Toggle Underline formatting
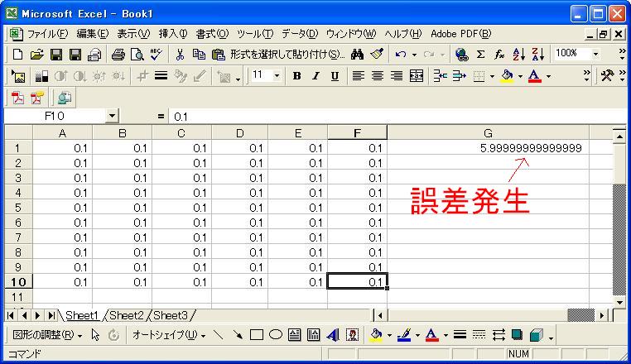Viewport: 631px width, 364px height. click(x=335, y=75)
